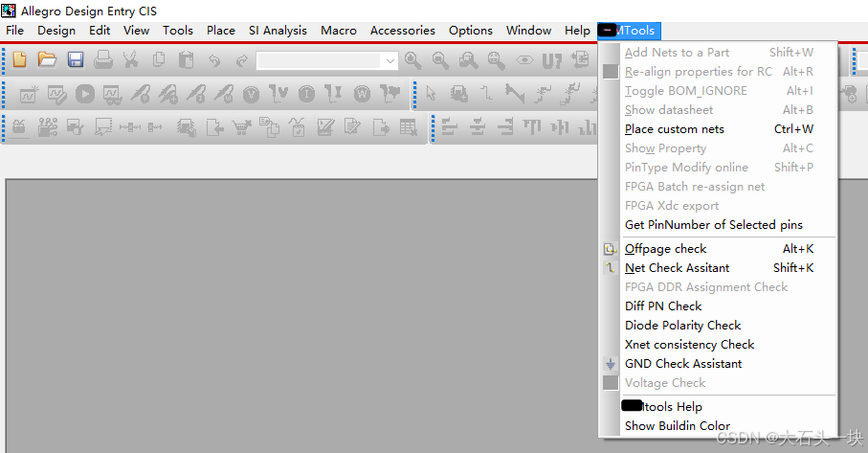Viewport: 868px width, 453px height.
Task: Open the View menu
Action: 136,31
